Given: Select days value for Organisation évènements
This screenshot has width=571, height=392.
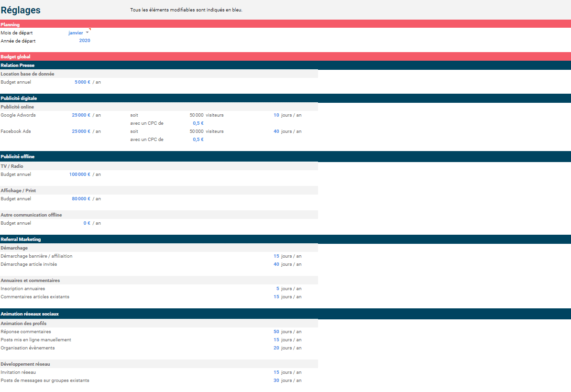Looking at the screenshot, I should (276, 348).
